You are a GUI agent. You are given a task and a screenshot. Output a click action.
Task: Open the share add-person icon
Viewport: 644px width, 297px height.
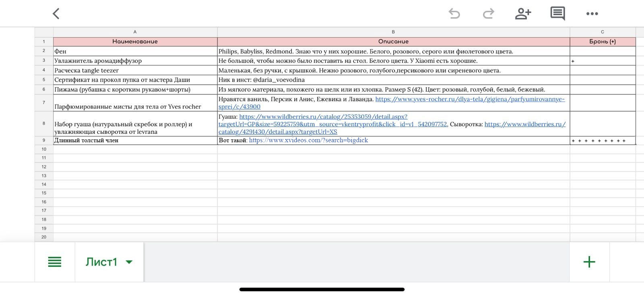523,14
